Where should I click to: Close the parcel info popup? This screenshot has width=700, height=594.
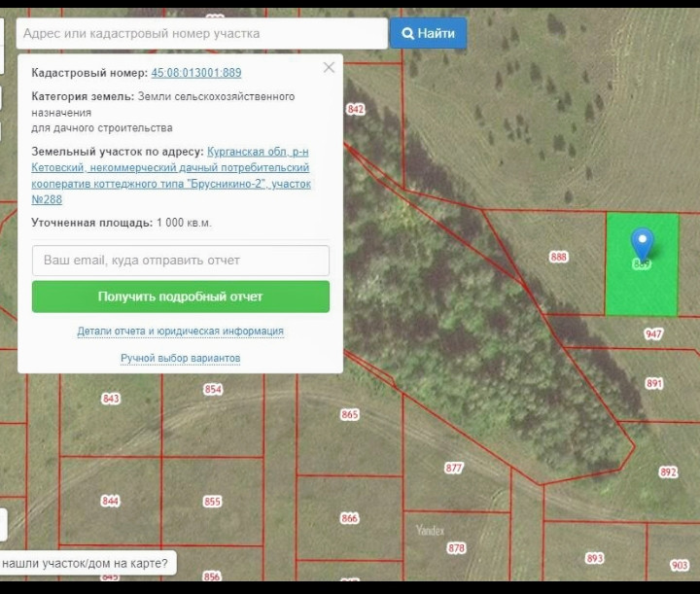(329, 68)
